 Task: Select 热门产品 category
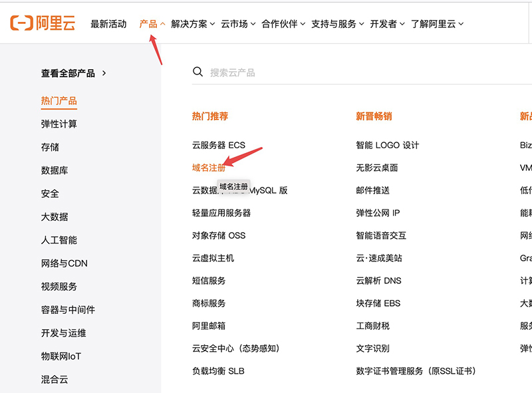[x=59, y=101]
